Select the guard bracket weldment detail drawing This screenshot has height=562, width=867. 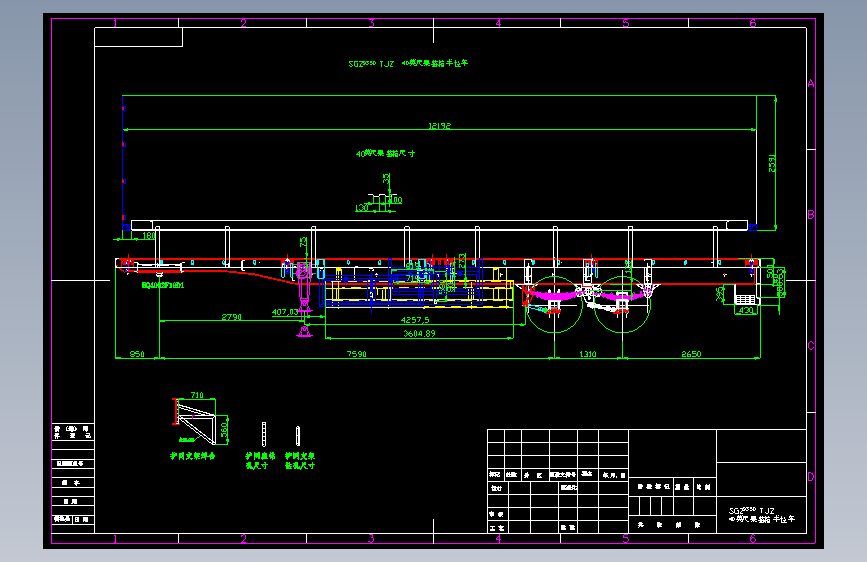pyautogui.click(x=195, y=422)
